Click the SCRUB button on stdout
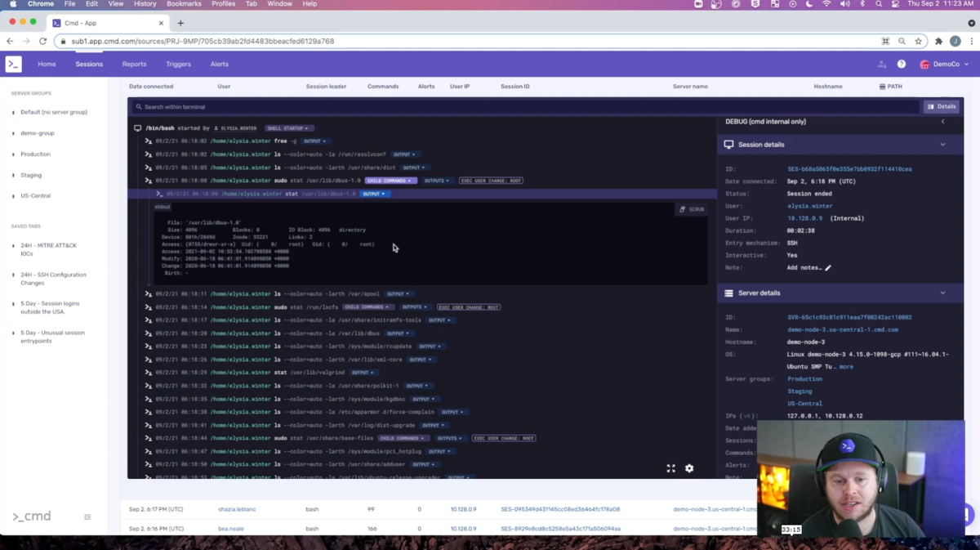The height and width of the screenshot is (550, 980). (x=692, y=209)
